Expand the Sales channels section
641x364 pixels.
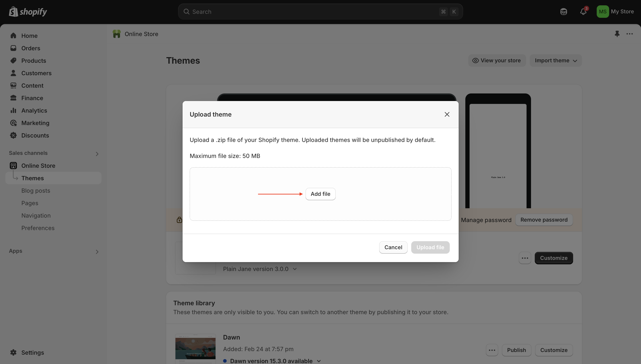click(97, 154)
